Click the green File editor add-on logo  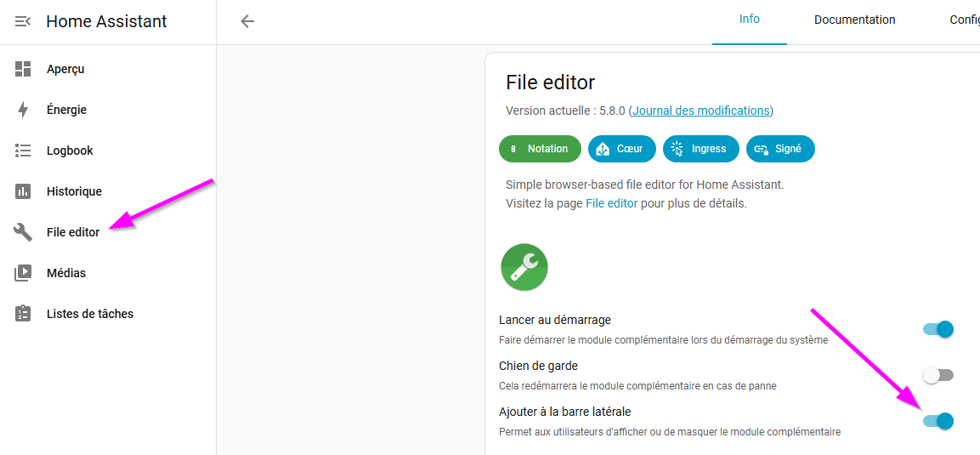[524, 267]
